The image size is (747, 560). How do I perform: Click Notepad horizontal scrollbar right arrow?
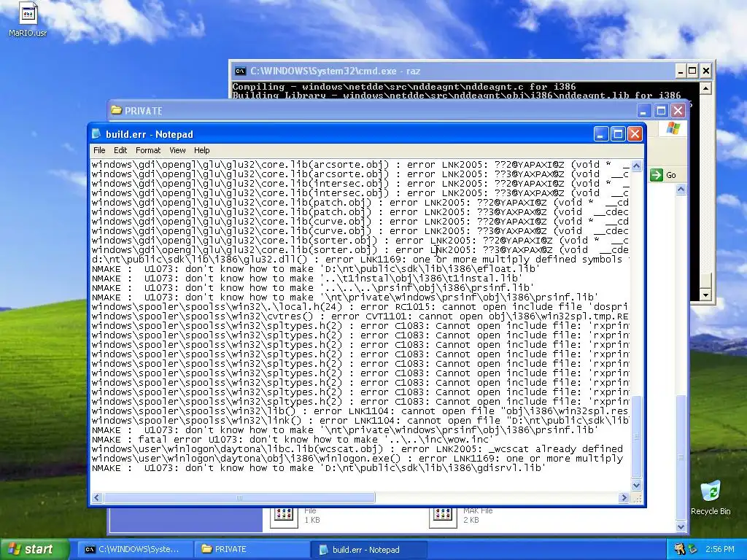click(624, 497)
